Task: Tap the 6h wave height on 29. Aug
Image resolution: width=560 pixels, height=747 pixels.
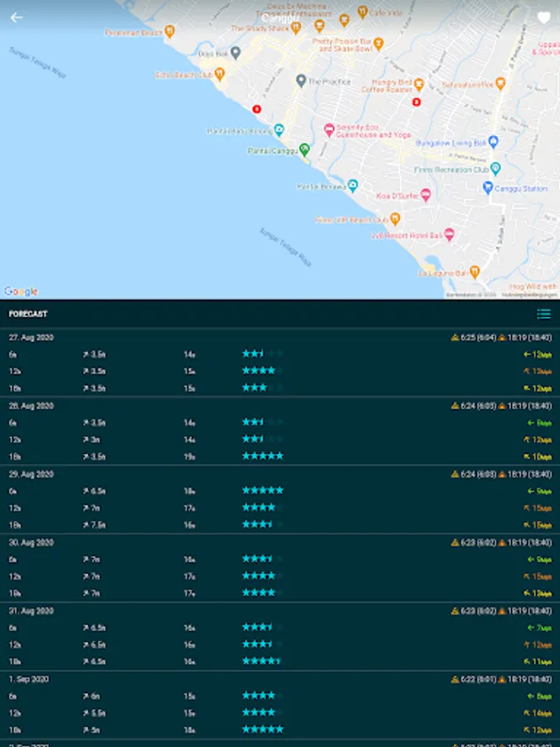Action: pyautogui.click(x=95, y=491)
